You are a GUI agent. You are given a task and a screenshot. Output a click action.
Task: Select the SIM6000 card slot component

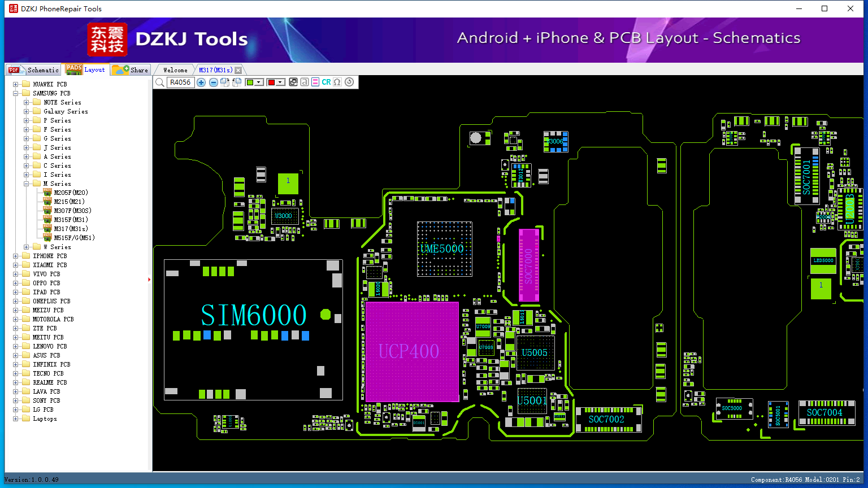tap(253, 330)
